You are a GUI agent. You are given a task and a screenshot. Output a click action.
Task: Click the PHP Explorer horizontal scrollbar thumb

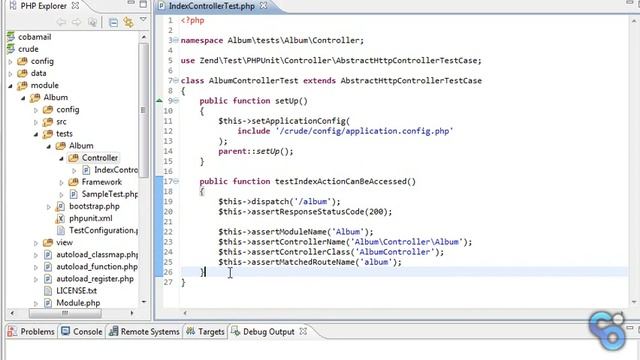65,313
